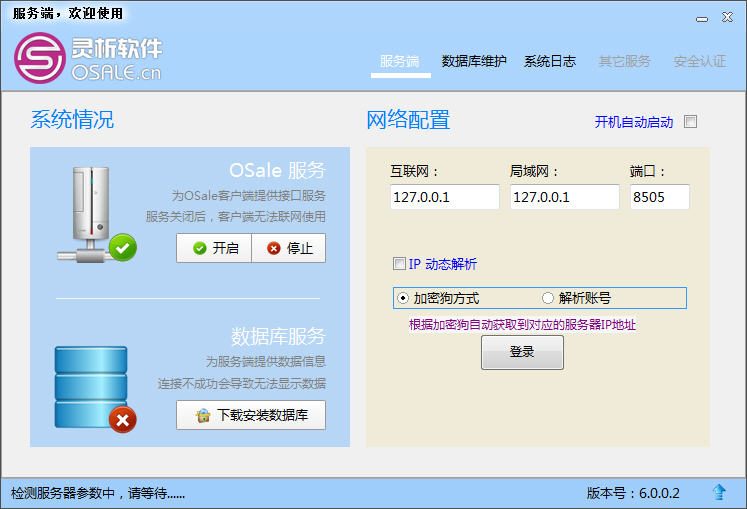Screen dimensions: 747x509
Task: Click the database cylinder icon
Action: tap(91, 387)
